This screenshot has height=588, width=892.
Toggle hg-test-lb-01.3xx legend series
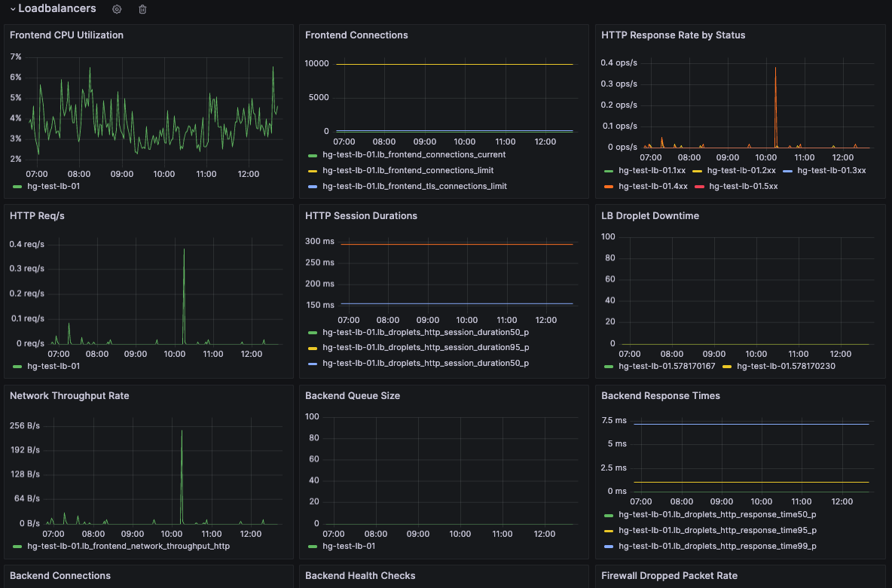coord(831,171)
